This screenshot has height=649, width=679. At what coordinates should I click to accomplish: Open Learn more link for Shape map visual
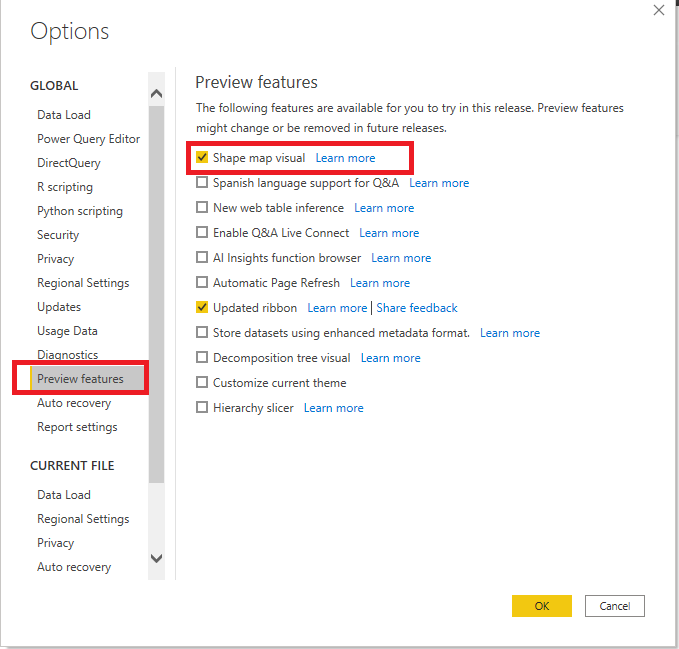pos(345,158)
